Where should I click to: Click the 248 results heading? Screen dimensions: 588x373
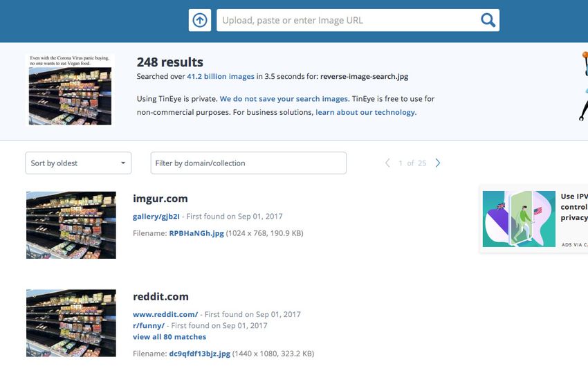tap(170, 62)
